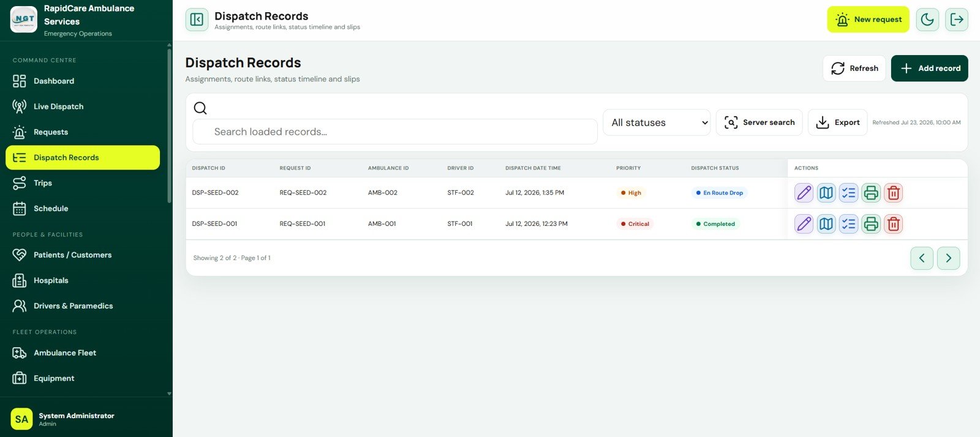Click Jul 12, 2026, 12:23 PM date cell
The height and width of the screenshot is (437, 980).
(537, 224)
